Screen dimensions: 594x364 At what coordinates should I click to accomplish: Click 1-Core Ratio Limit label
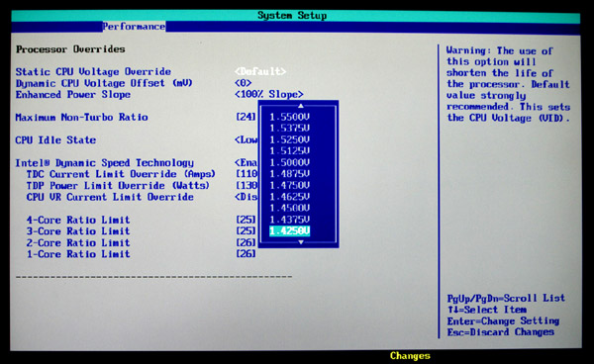click(x=78, y=254)
